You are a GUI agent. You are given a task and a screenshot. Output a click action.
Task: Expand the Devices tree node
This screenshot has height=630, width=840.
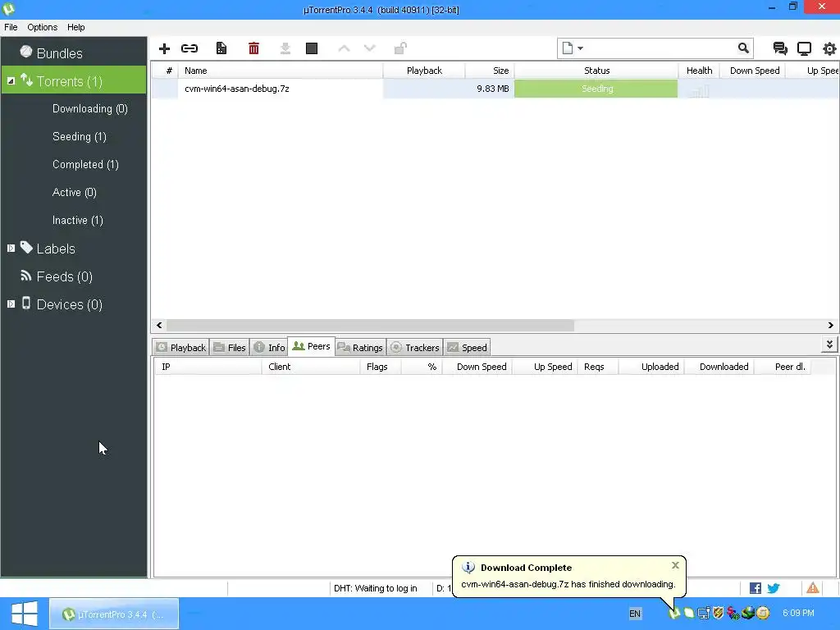point(11,304)
